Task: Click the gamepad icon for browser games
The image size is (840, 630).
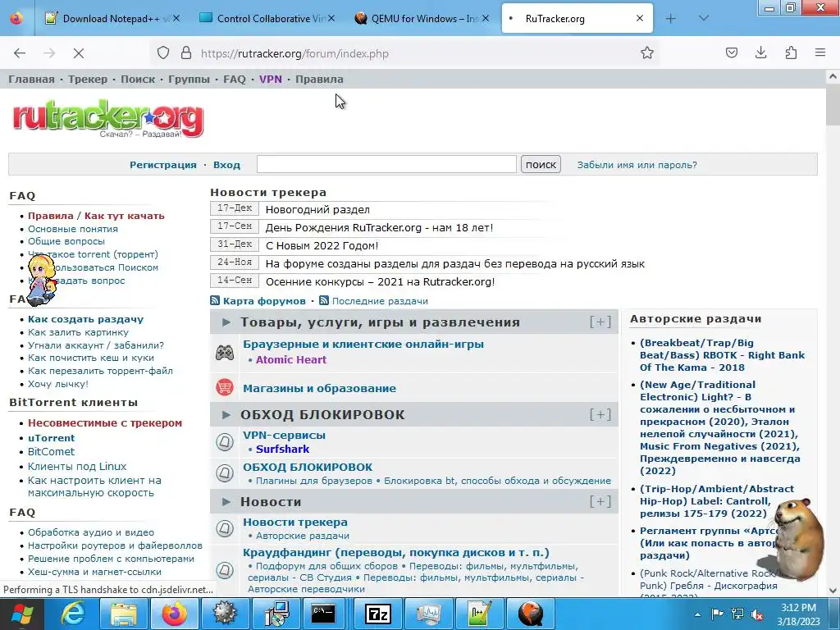Action: click(x=225, y=353)
